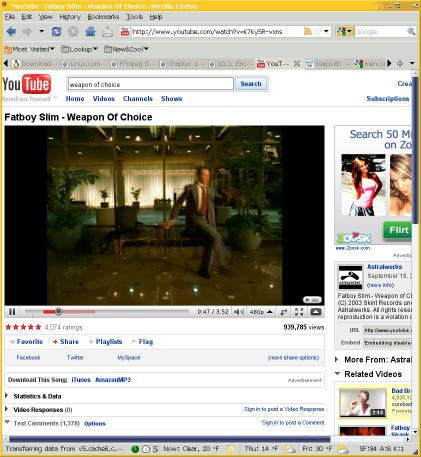The width and height of the screenshot is (421, 457).
Task: Click the Playlists button
Action: pos(105,342)
